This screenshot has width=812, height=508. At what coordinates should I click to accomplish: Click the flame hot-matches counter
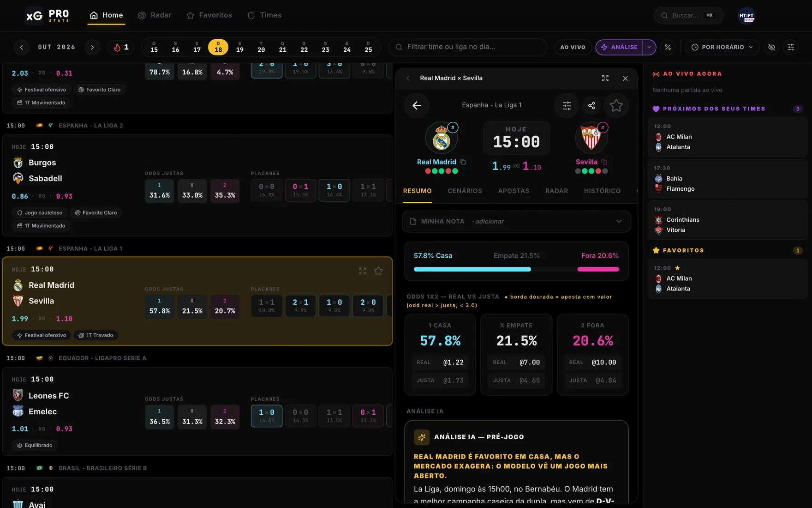click(x=121, y=47)
